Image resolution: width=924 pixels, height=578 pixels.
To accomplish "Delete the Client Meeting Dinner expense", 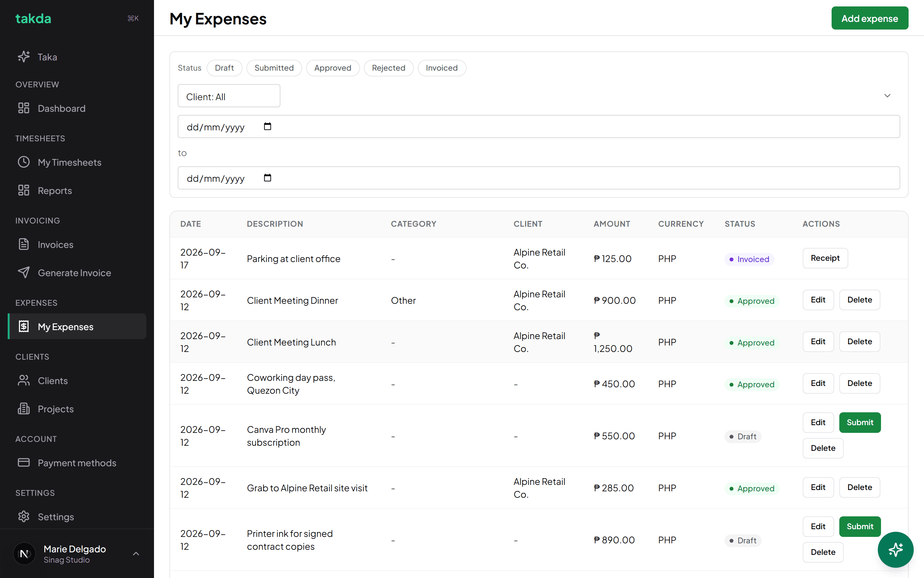I will click(860, 300).
